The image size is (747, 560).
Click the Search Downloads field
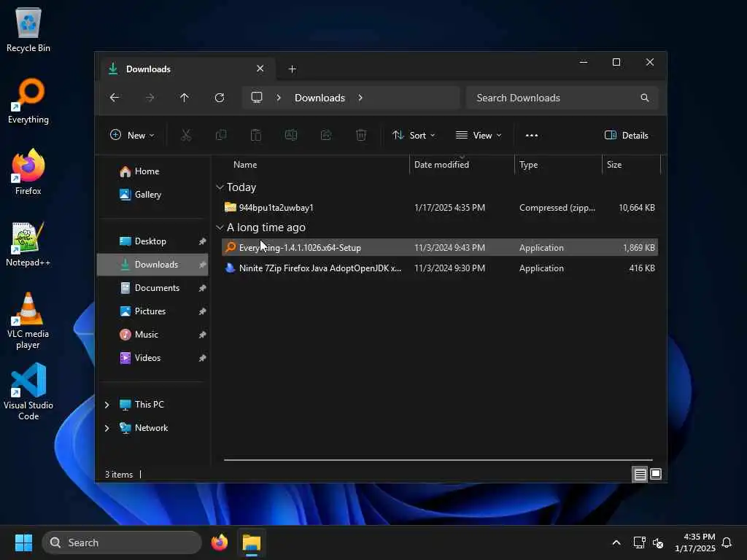(x=562, y=98)
